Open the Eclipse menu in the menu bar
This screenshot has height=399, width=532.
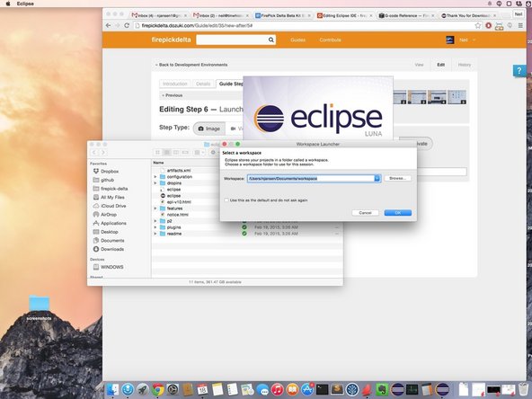(25, 4)
